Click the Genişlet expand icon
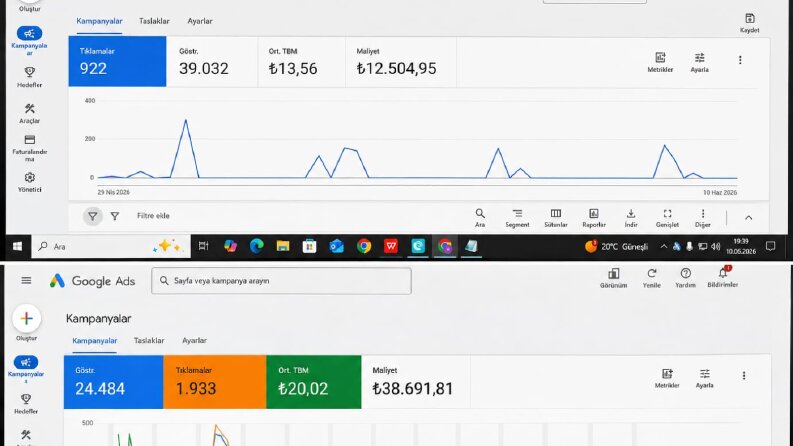The height and width of the screenshot is (446, 793). pos(667,217)
